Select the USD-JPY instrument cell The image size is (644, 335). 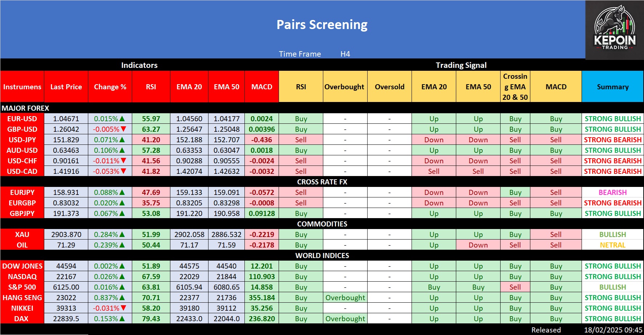[x=22, y=140]
